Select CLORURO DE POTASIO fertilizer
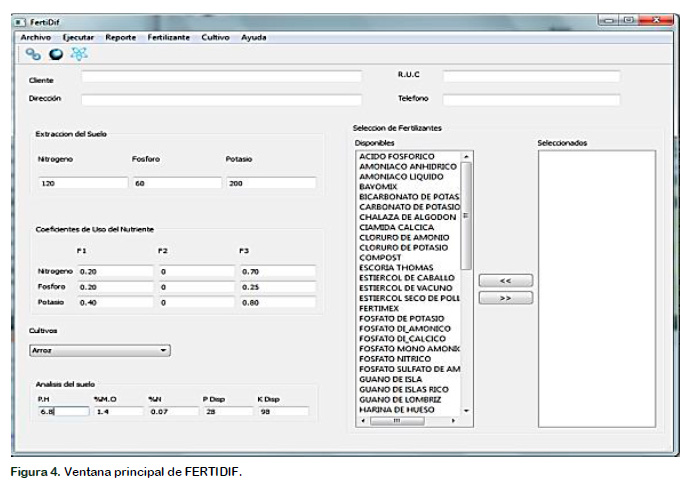Image resolution: width=696 pixels, height=481 pixels. tap(403, 248)
